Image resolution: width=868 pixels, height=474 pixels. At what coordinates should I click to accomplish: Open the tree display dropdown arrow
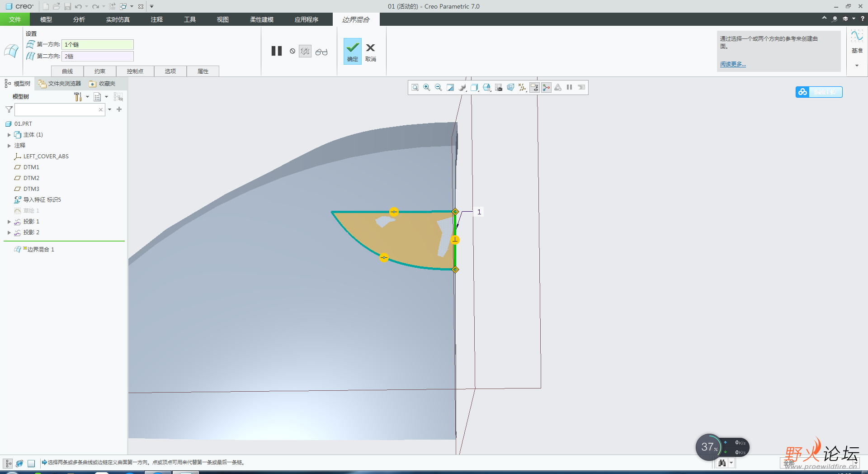coord(107,97)
